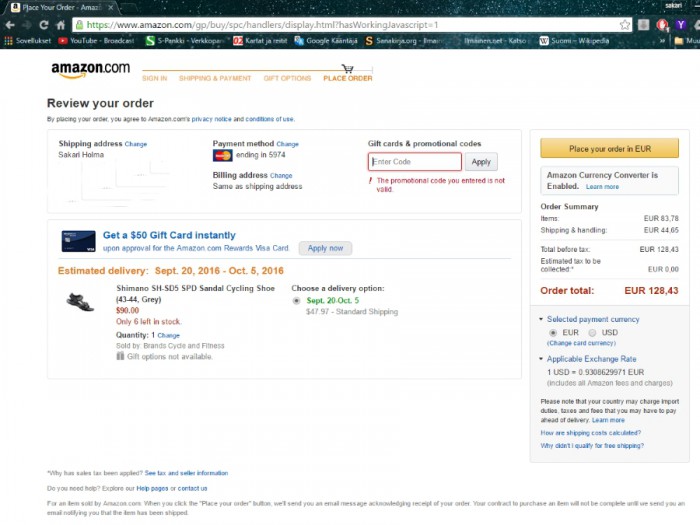The width and height of the screenshot is (700, 525).
Task: Show more bookmarks with chevron
Action: pos(662,41)
